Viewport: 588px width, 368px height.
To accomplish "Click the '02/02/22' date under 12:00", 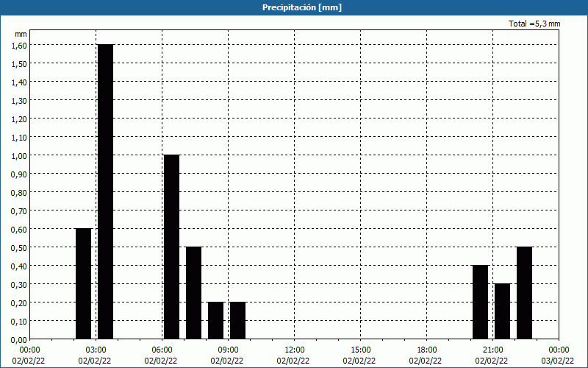I will coord(293,361).
